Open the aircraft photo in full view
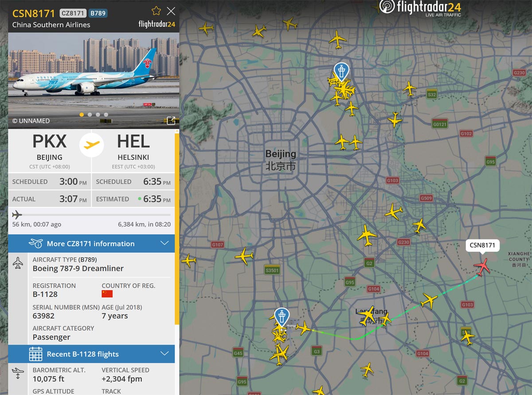 171,120
